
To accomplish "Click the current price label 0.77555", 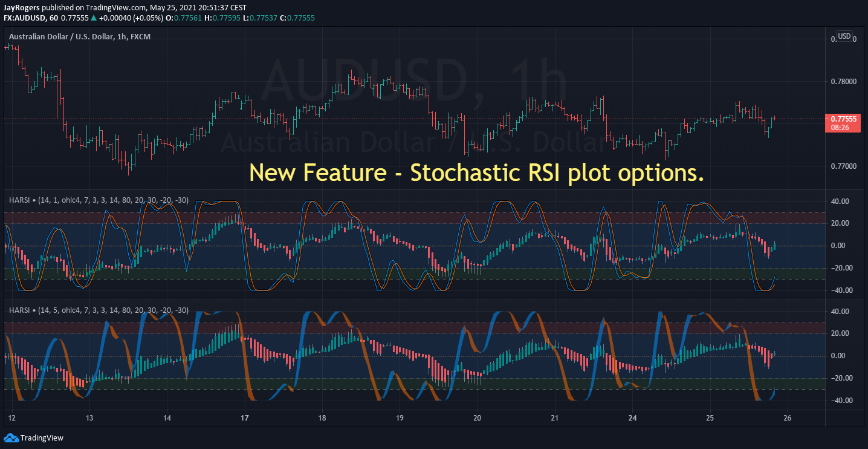I will (843, 119).
